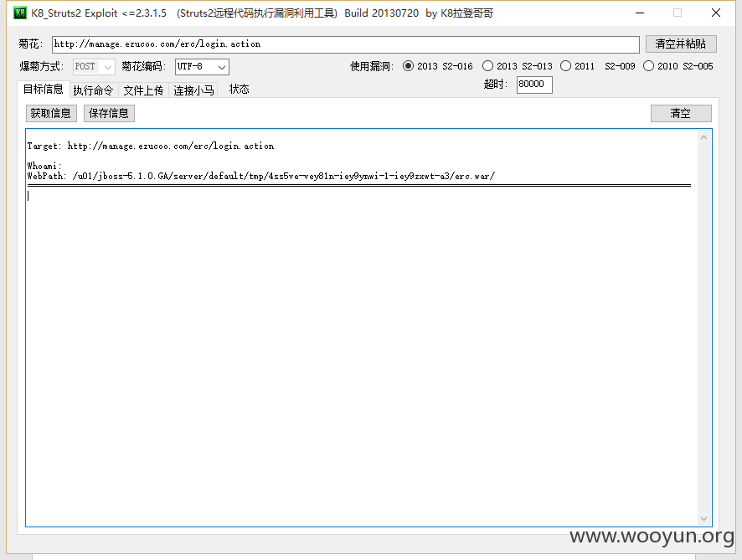Open the UTF-8 encoding dropdown

coord(202,67)
